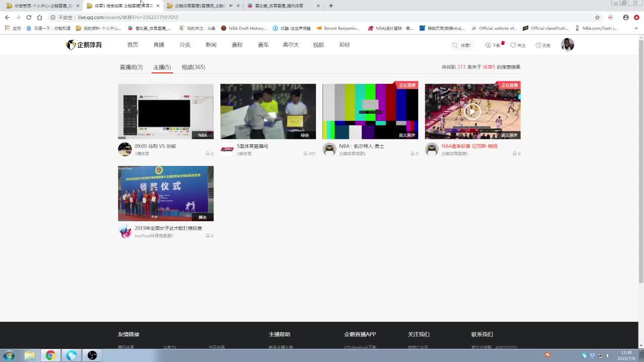644x362 pixels.
Task: Launch OBS Studio from the taskbar
Action: [92, 355]
